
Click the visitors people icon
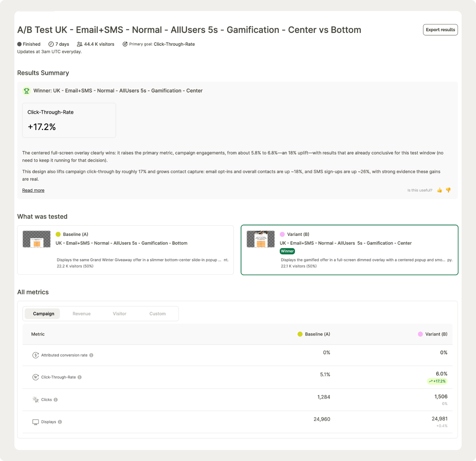[80, 44]
